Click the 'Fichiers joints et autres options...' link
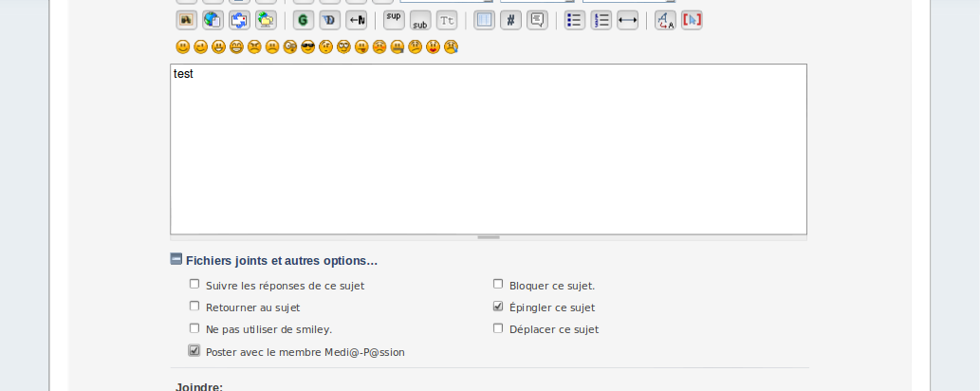The height and width of the screenshot is (391, 980). (282, 260)
